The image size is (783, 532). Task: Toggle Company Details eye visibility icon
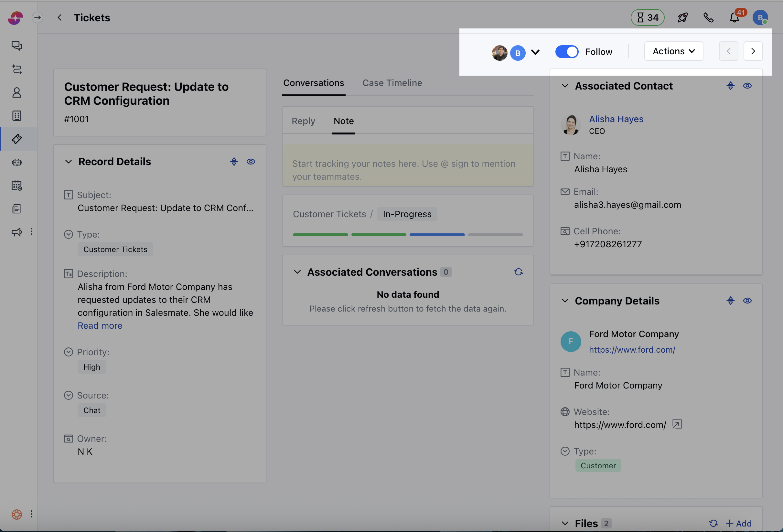pyautogui.click(x=747, y=301)
